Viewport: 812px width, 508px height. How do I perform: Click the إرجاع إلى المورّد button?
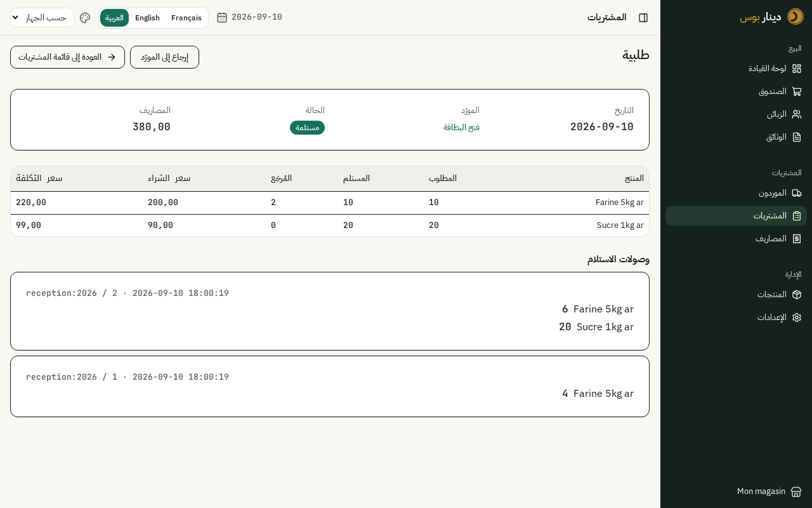164,57
